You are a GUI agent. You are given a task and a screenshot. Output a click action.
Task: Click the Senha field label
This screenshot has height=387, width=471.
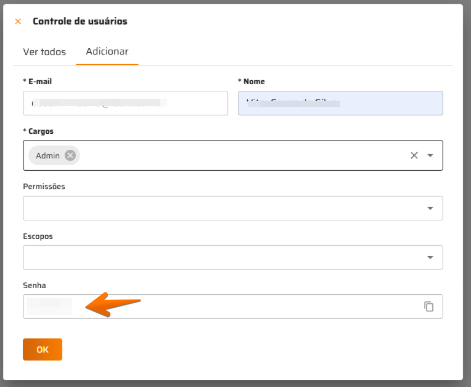coord(34,285)
